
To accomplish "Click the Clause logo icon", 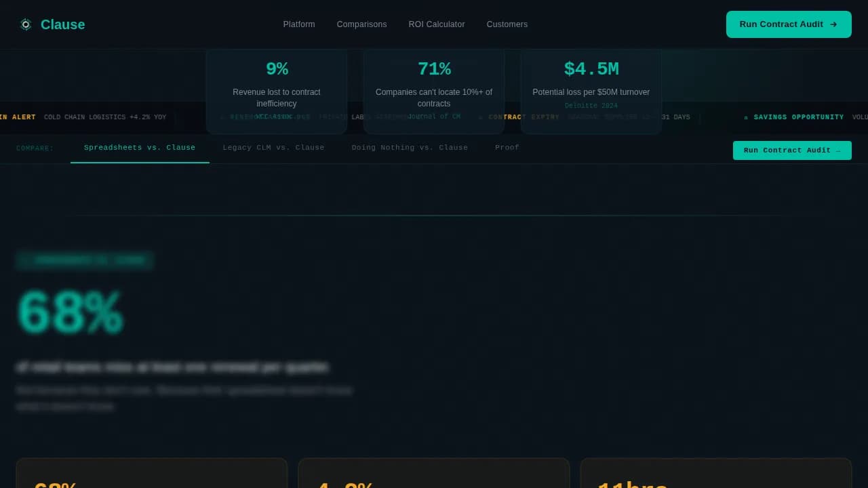I will point(26,24).
